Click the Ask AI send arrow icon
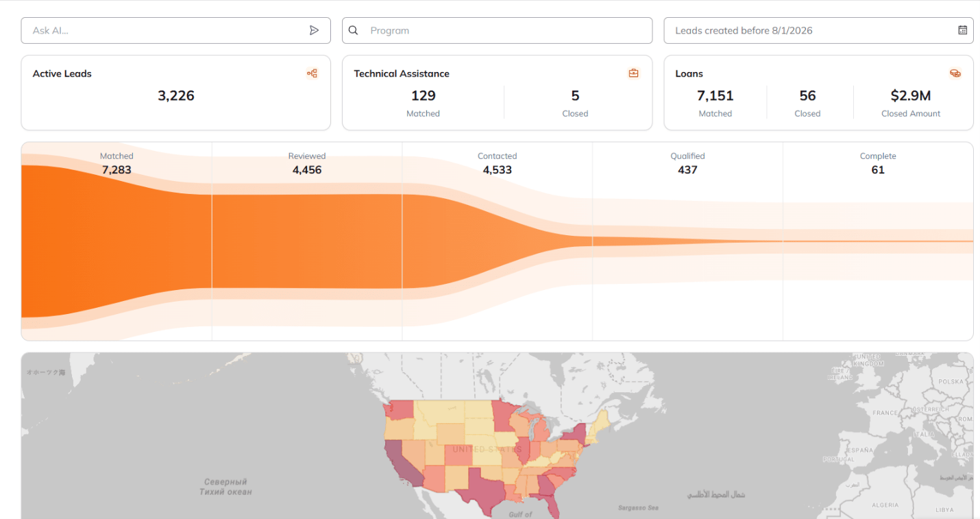Screen dimensions: 980x519 314,30
